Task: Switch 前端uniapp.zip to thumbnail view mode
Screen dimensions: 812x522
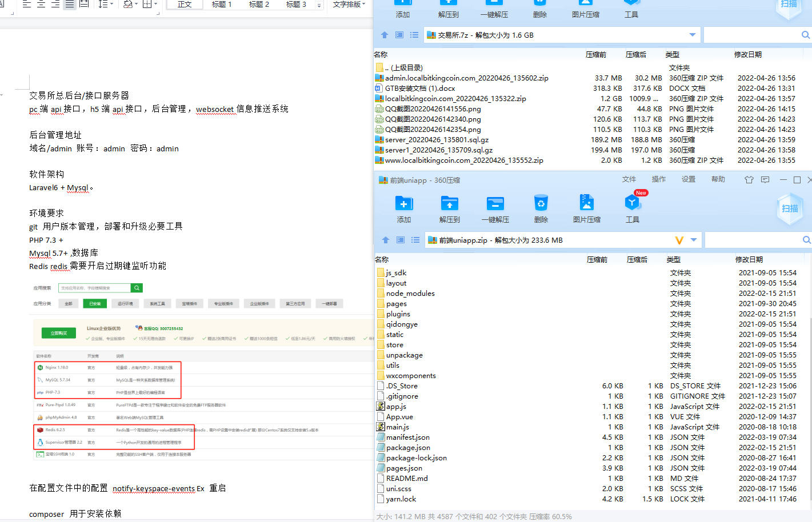Action: coord(401,240)
